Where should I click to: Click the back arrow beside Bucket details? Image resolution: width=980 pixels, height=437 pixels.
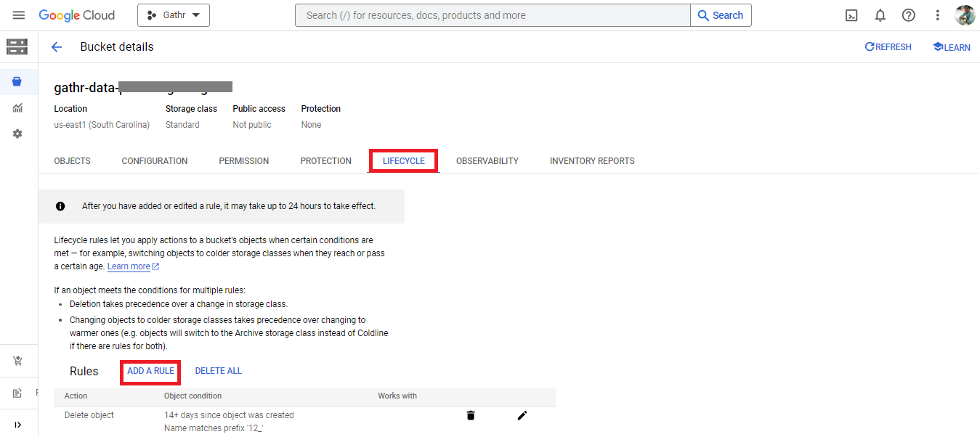coord(57,47)
